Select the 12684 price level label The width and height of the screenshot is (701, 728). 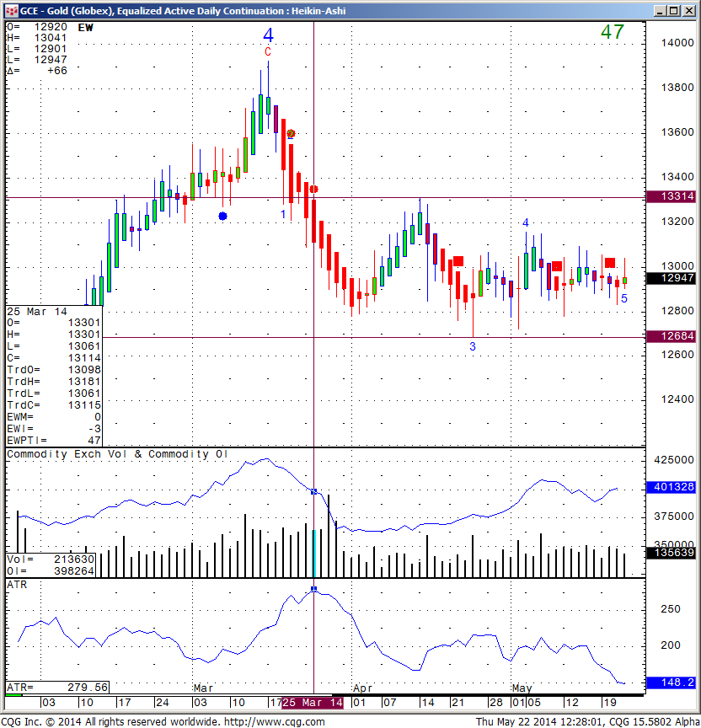pyautogui.click(x=671, y=337)
